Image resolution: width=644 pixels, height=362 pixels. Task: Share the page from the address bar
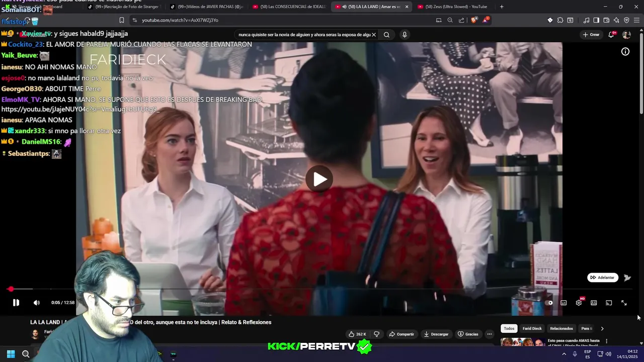click(461, 20)
